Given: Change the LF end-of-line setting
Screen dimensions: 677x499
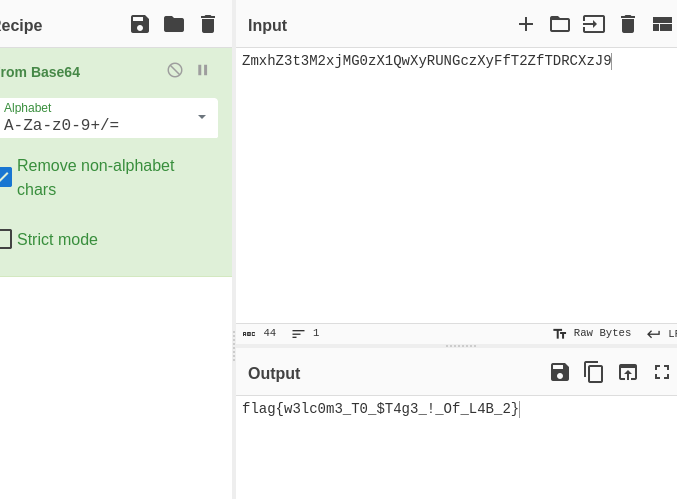Looking at the screenshot, I should [x=661, y=334].
